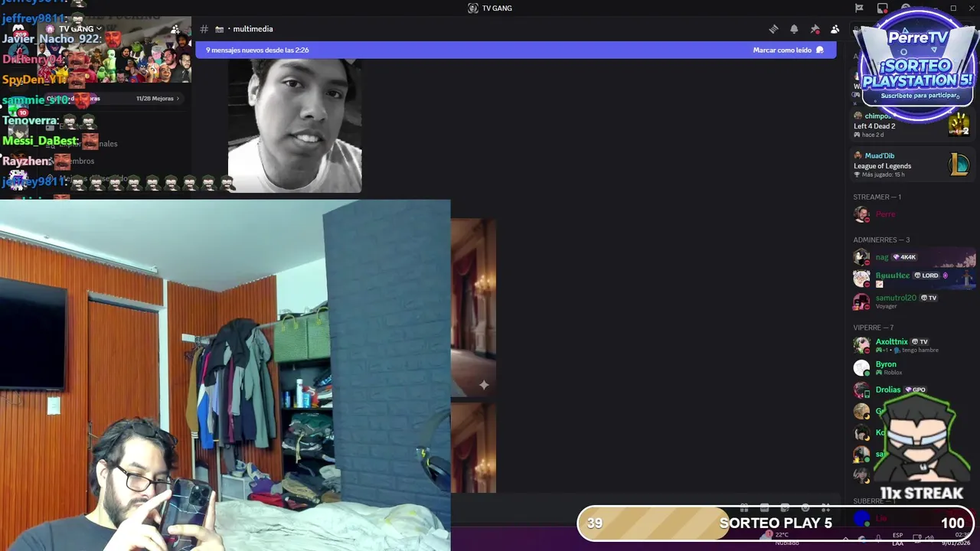The height and width of the screenshot is (551, 980).
Task: Mark new messages as read 'Marcar como leído'
Action: click(x=788, y=50)
